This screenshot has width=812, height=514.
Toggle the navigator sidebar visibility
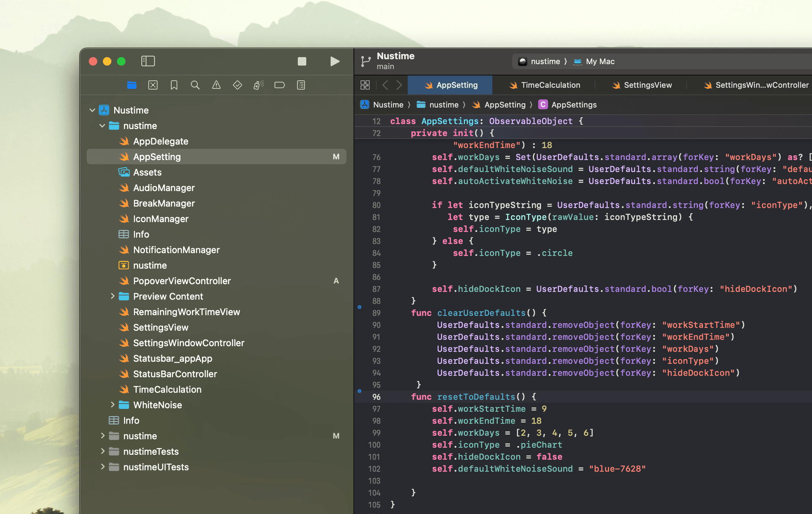tap(148, 61)
